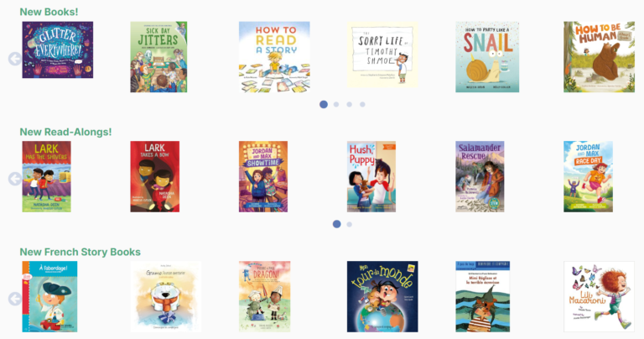The image size is (644, 339).
Task: Open the Glitter Everywhere! book cover
Action: click(x=58, y=50)
